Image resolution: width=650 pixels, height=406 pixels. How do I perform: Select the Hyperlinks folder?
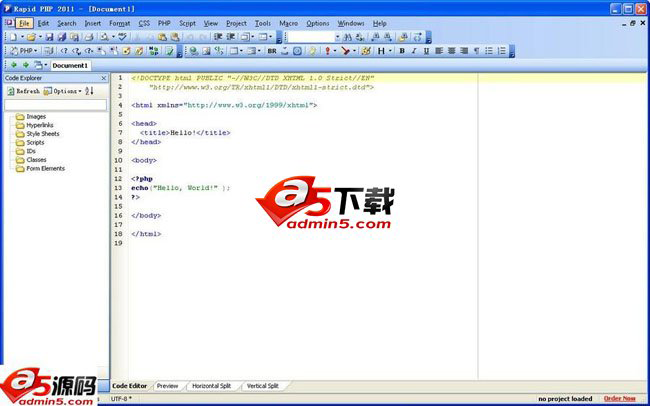pos(34,125)
